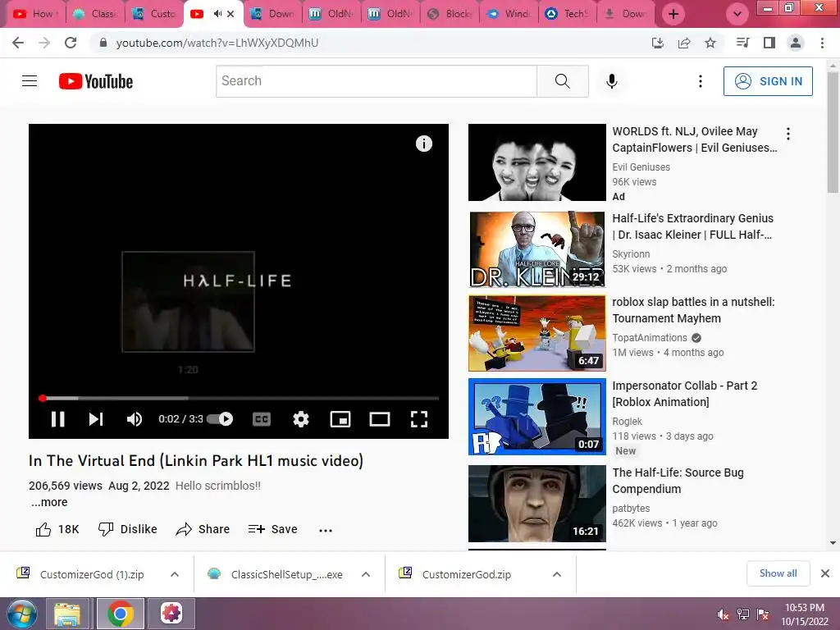Click share page icon in address bar

pos(684,43)
